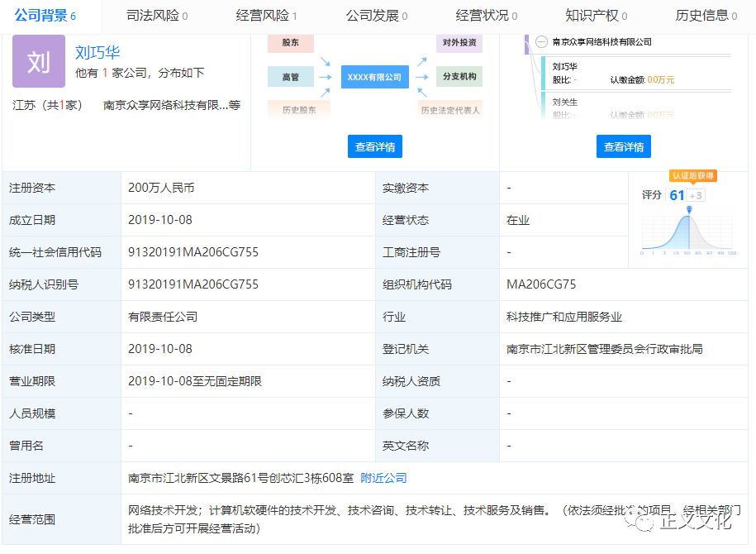
Task: Click the 人员规模 label cell
Action: [x=62, y=413]
